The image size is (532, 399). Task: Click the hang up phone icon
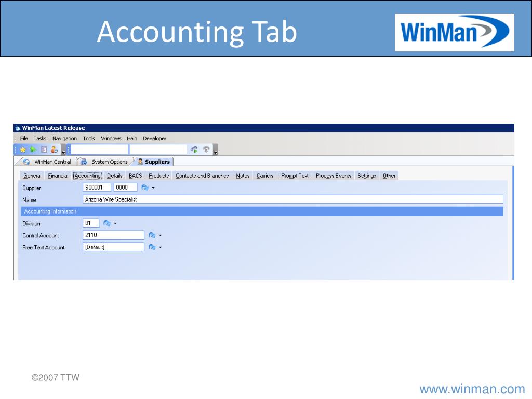(206, 149)
